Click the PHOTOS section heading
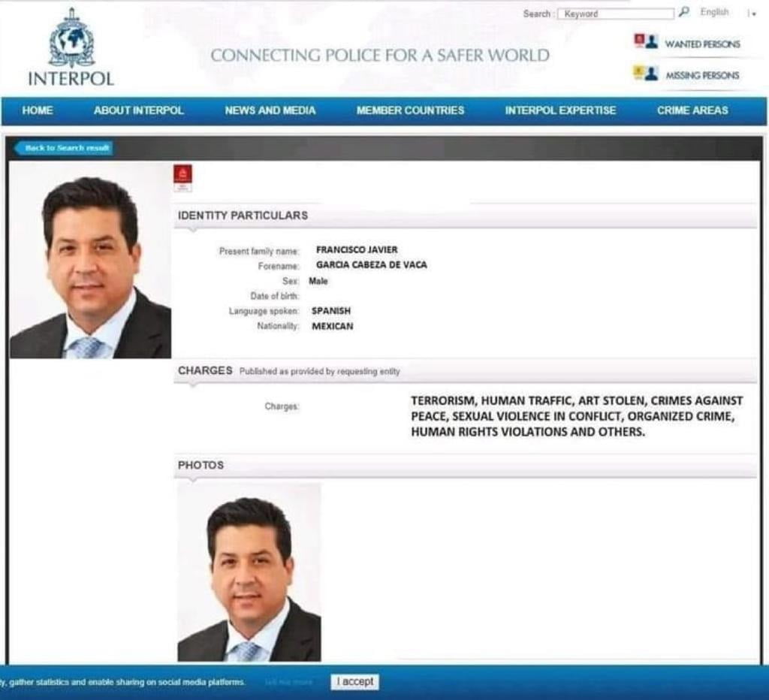769x700 pixels. (201, 465)
